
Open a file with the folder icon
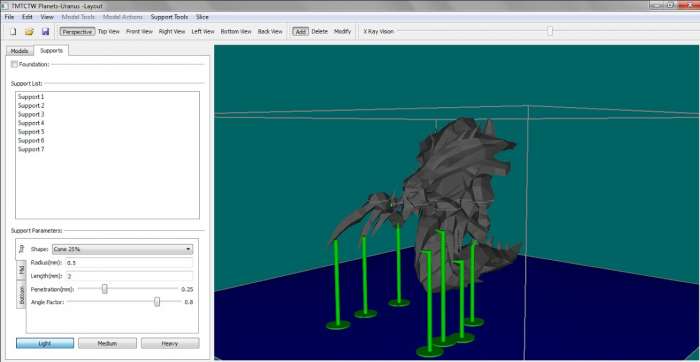point(29,32)
